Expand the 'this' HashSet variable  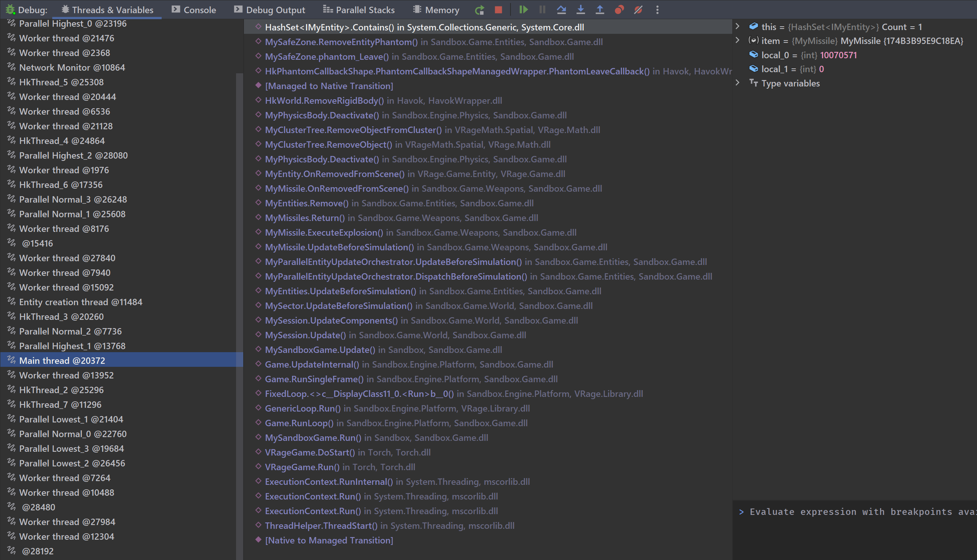(x=738, y=27)
